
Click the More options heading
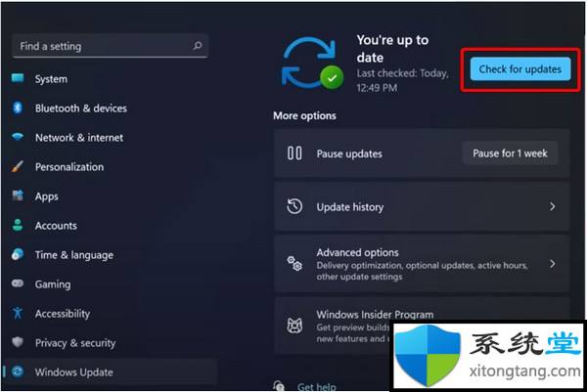304,115
